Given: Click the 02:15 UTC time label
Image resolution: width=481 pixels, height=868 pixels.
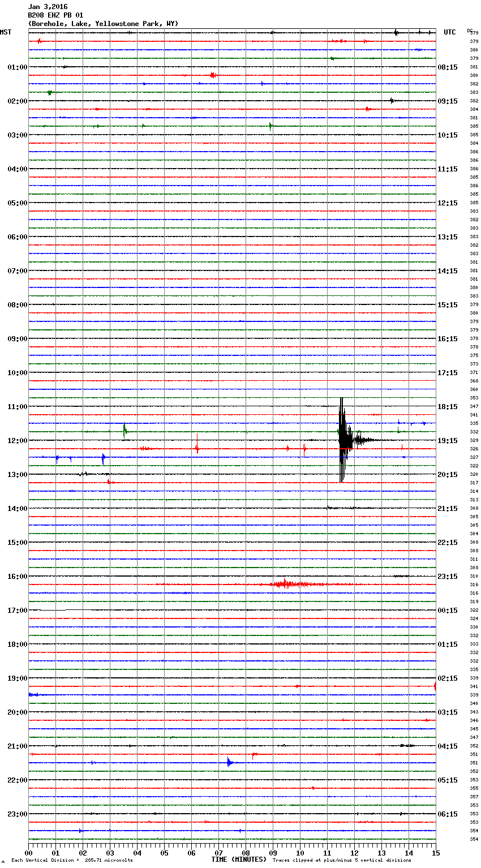Looking at the screenshot, I should 448,678.
